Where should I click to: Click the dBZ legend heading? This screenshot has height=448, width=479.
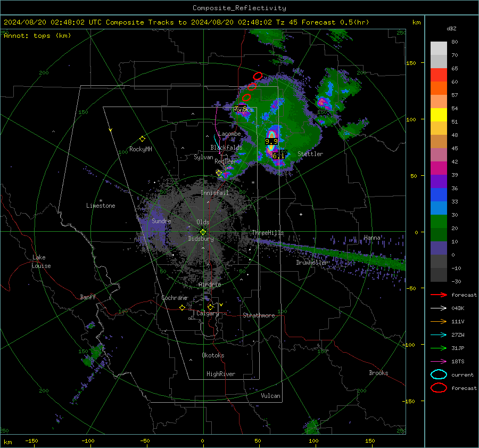(x=451, y=29)
